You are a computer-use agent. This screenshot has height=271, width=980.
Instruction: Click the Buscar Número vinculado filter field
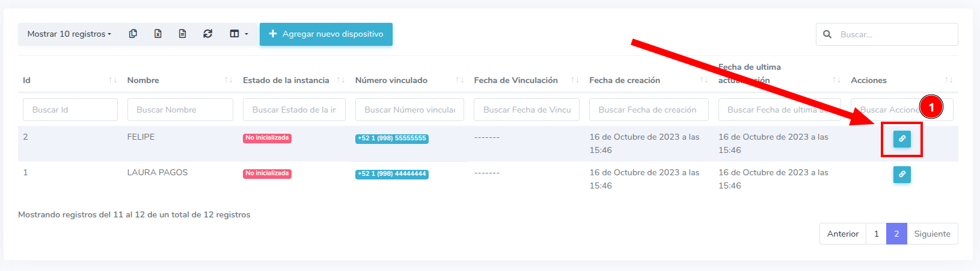tap(409, 110)
